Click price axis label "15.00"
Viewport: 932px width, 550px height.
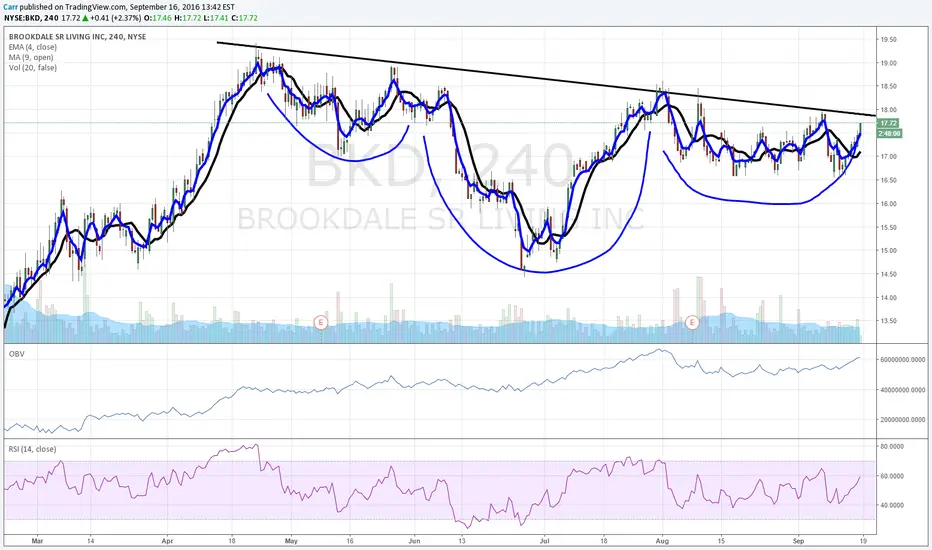[x=889, y=251]
